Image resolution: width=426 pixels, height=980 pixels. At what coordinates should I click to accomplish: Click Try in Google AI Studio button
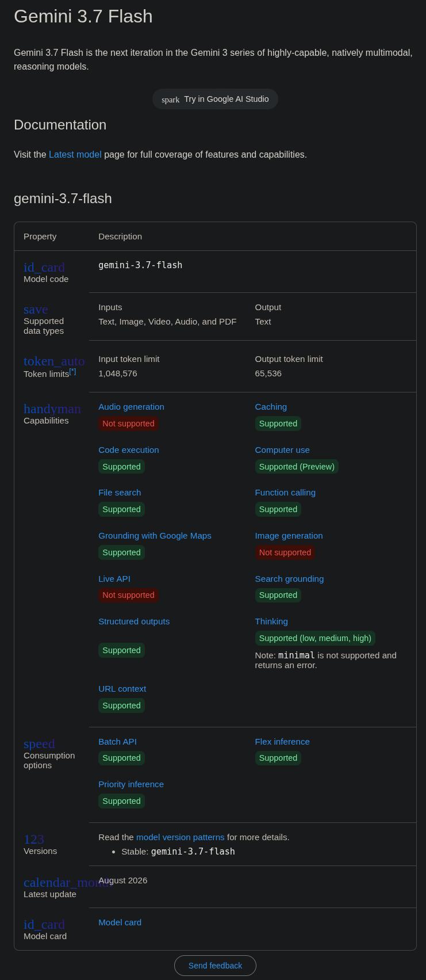point(215,99)
